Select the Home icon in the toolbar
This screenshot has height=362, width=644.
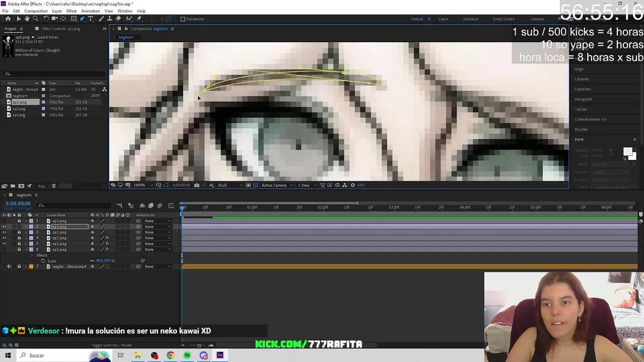pos(8,19)
